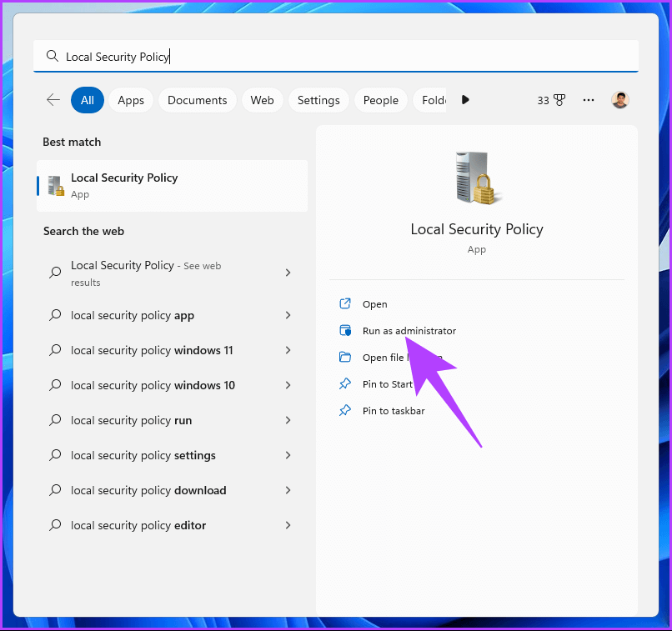This screenshot has height=631, width=672.
Task: Select 'local security policy app' suggestion text
Action: point(133,315)
